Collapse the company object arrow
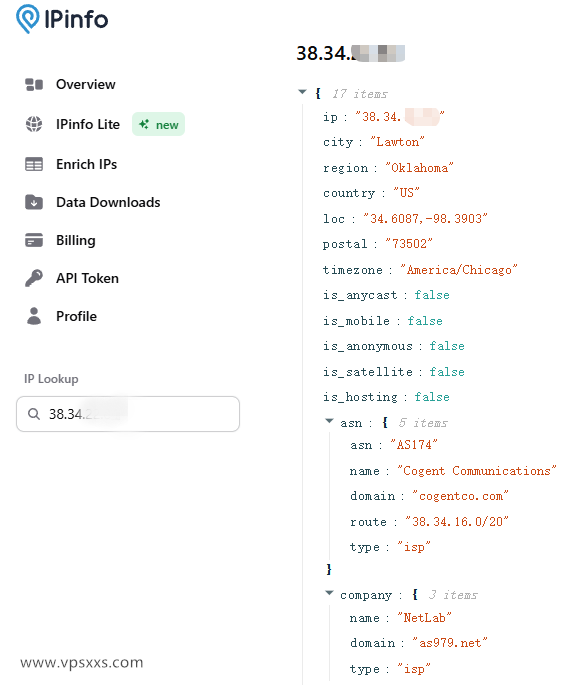The height and width of the screenshot is (685, 567). 329,593
